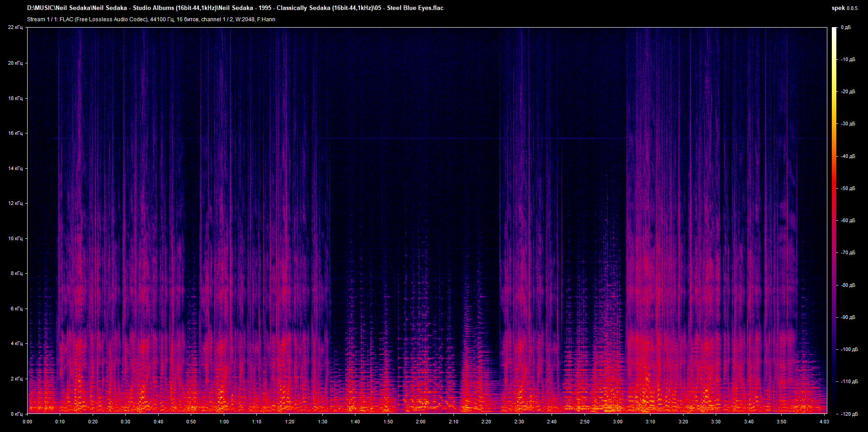Click the 4 кГц frequency label

[x=17, y=343]
